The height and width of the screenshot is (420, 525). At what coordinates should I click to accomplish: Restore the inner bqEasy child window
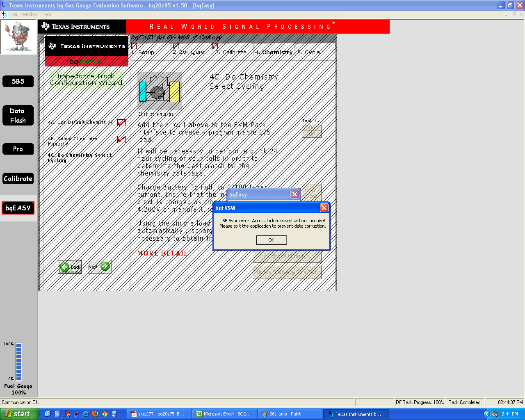pyautogui.click(x=514, y=14)
